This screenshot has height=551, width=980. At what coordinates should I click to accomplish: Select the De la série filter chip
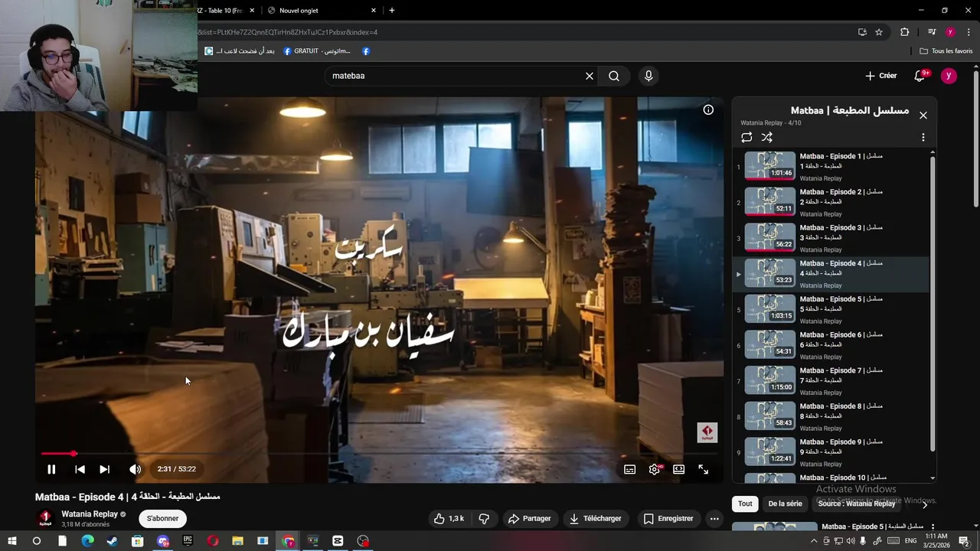[785, 504]
